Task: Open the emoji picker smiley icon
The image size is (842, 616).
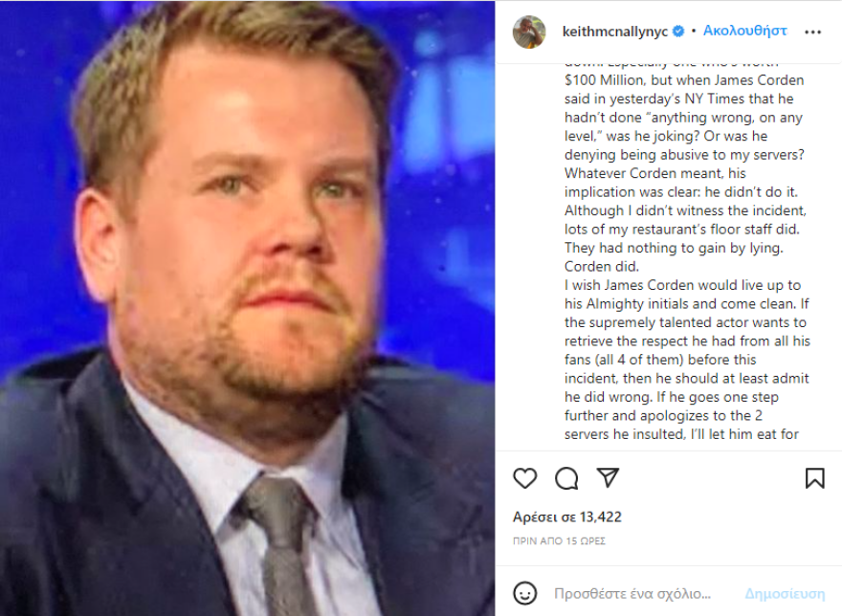Action: [524, 593]
